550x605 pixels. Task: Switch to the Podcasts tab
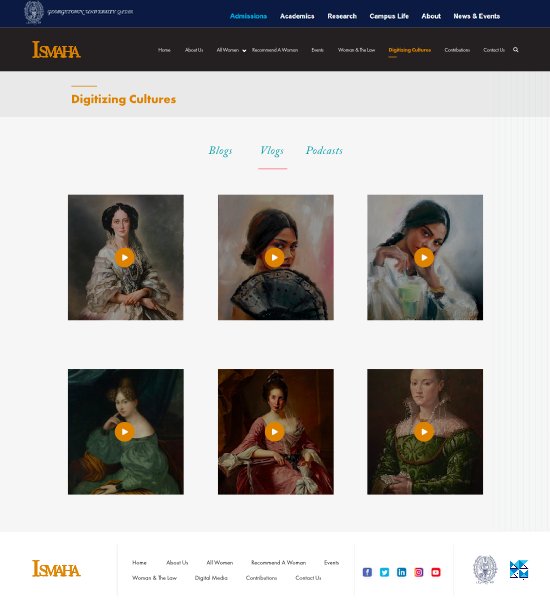point(324,150)
